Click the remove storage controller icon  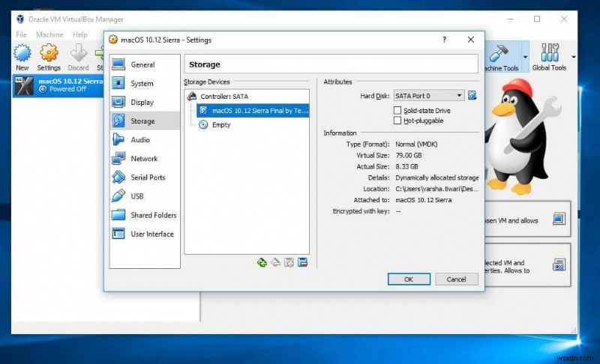pyautogui.click(x=275, y=262)
